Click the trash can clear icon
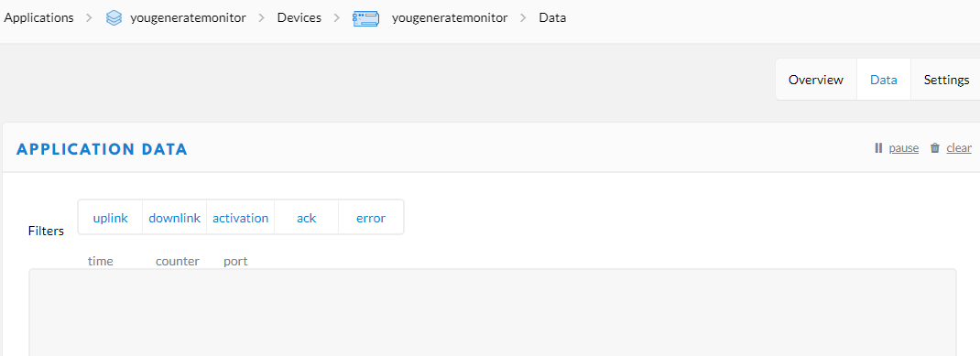 tap(935, 148)
